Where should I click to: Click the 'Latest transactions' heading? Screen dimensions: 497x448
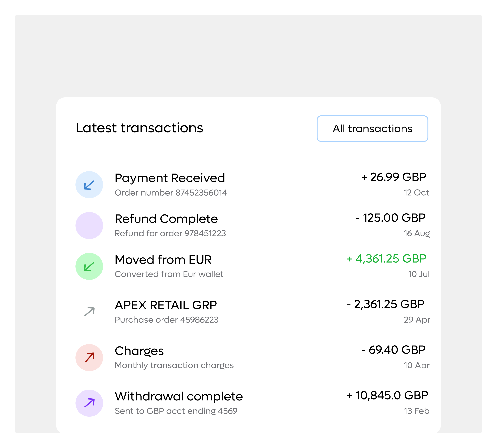[139, 128]
